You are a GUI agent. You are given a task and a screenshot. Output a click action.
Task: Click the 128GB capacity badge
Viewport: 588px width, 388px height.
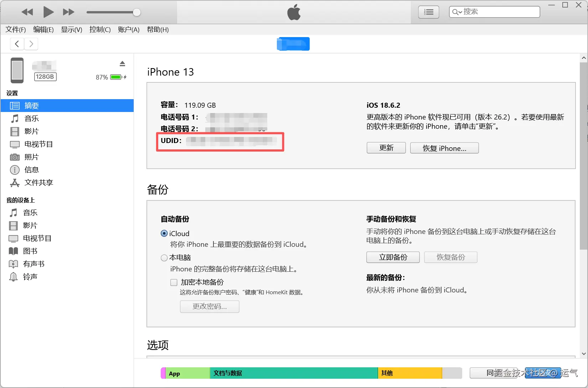tap(45, 77)
